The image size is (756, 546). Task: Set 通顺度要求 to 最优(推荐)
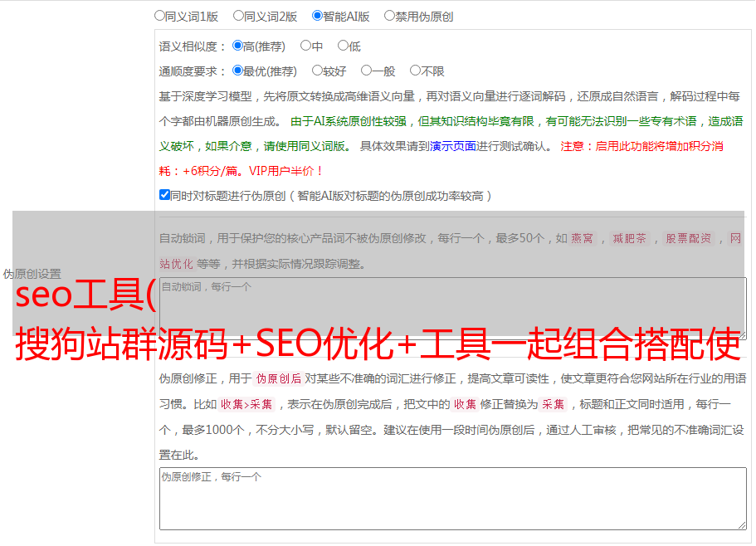[237, 71]
